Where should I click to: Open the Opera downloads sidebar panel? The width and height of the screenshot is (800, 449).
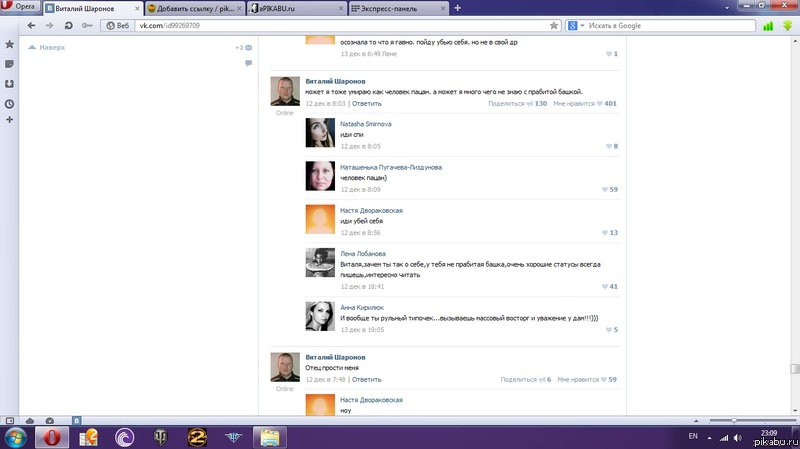pos(9,84)
